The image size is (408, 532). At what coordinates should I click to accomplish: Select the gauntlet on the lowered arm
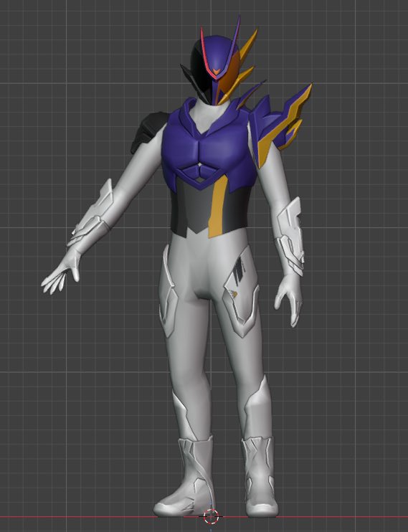tap(290, 236)
